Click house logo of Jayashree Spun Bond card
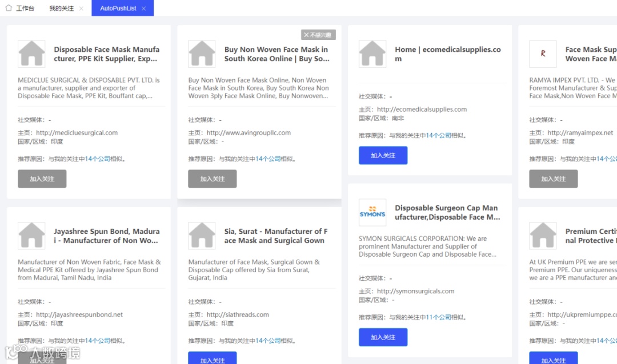This screenshot has width=617, height=364. pos(31,236)
